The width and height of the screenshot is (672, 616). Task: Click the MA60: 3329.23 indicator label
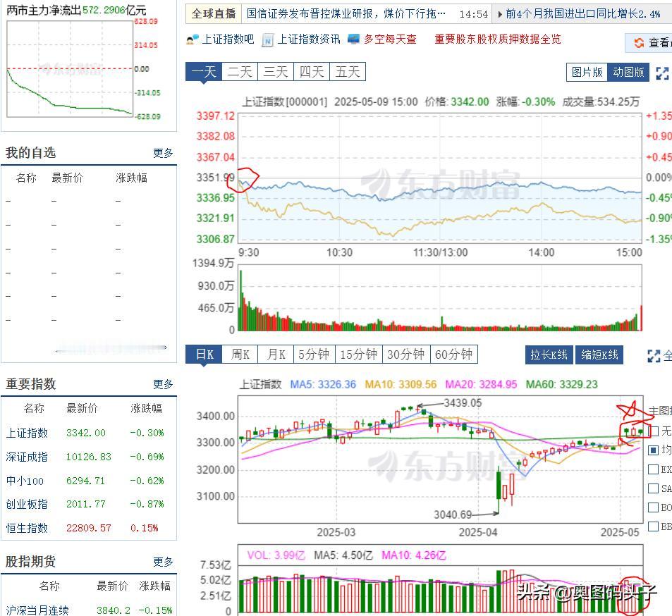click(561, 385)
